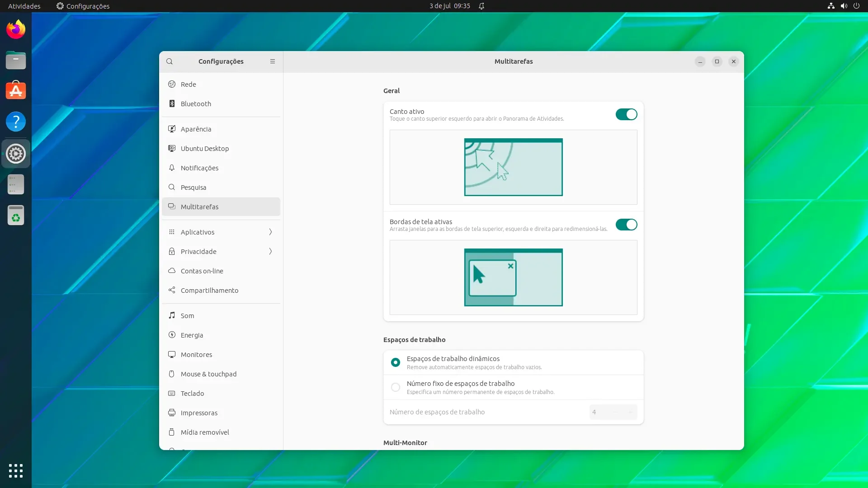Click the Bordas de tela ativas illustration
Image resolution: width=868 pixels, height=488 pixels.
pyautogui.click(x=513, y=277)
